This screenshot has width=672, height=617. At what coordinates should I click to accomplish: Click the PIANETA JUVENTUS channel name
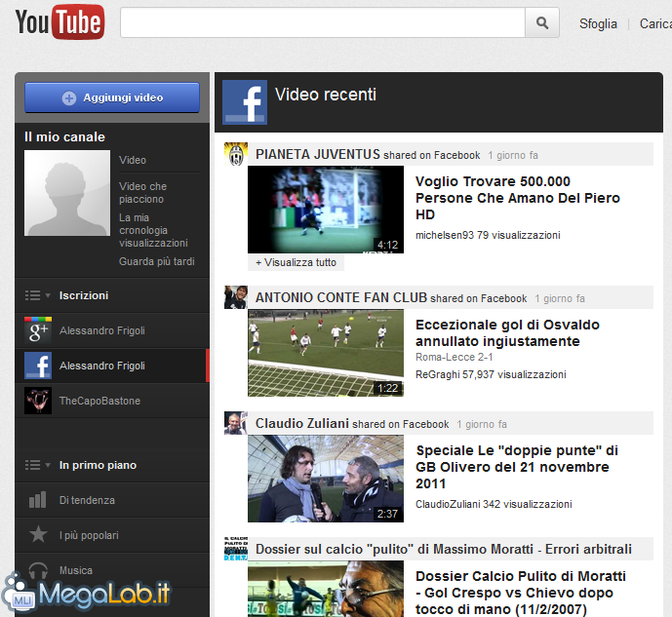[x=318, y=154]
